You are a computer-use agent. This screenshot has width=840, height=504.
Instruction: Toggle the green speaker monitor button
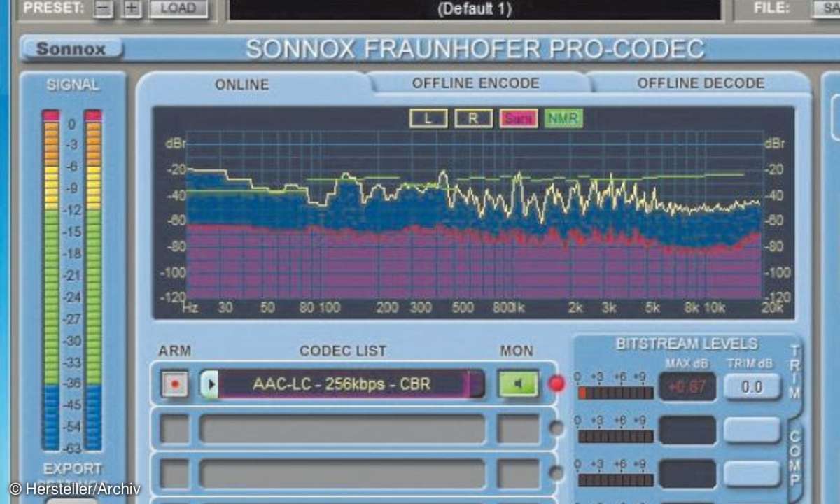click(518, 384)
